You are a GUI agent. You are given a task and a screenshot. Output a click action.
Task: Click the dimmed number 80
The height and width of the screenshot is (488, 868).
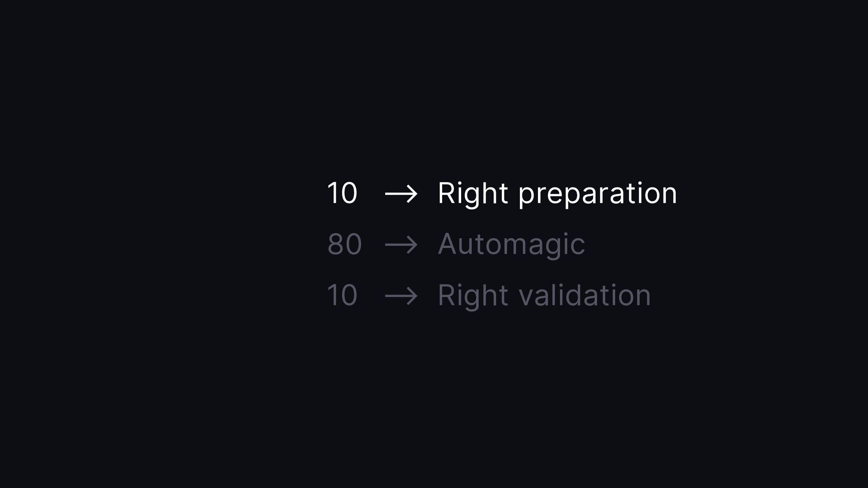point(344,245)
